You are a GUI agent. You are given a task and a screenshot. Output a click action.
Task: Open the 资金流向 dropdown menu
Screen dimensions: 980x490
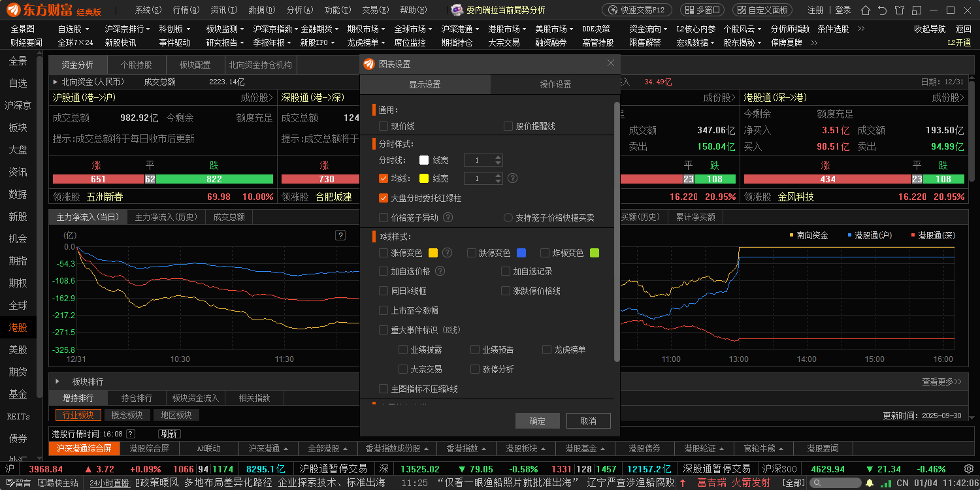tap(649, 29)
